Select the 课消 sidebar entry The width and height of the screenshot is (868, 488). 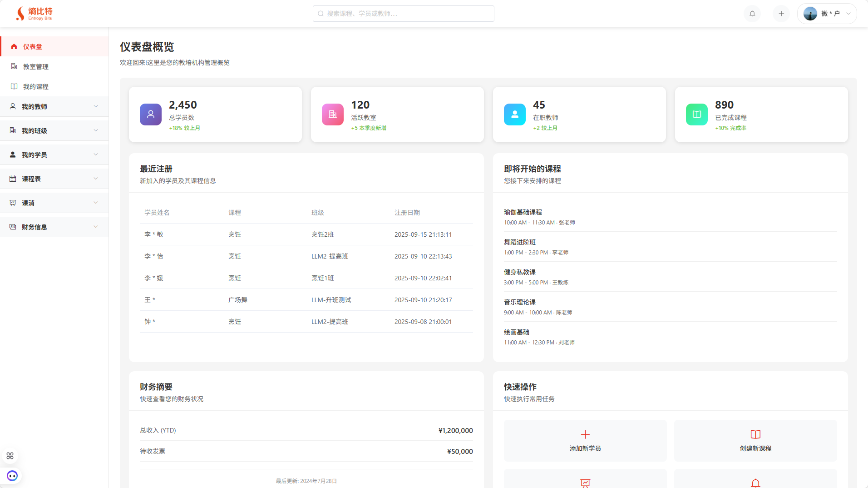tap(29, 203)
